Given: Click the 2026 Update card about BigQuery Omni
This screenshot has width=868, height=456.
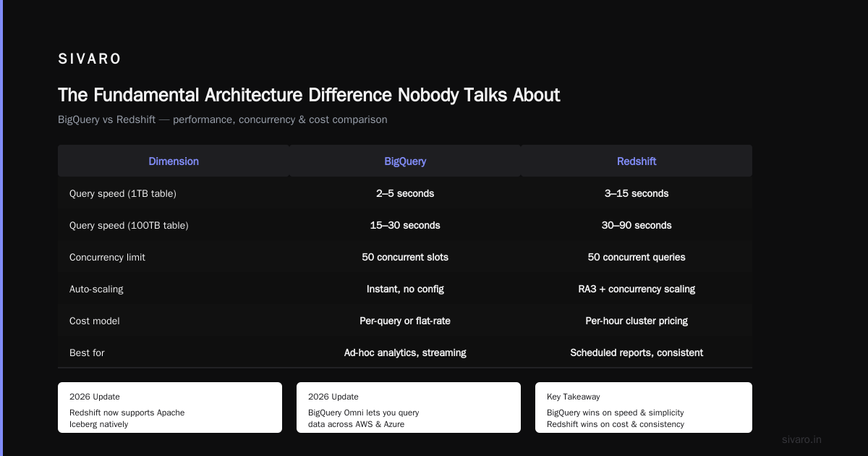Looking at the screenshot, I should click(x=409, y=408).
